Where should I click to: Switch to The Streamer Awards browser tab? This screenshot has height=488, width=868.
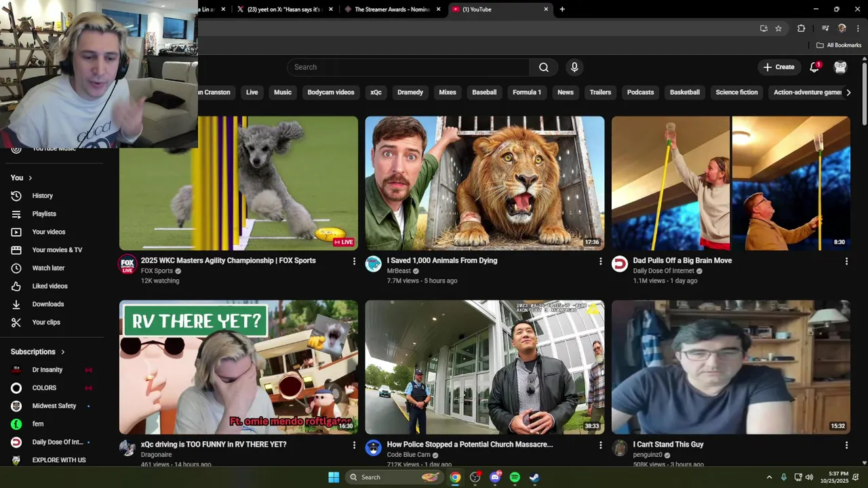[x=392, y=9]
